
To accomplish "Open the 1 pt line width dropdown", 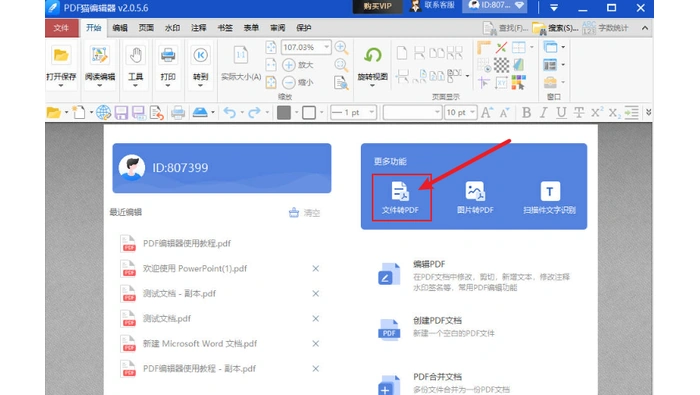I will [x=371, y=112].
